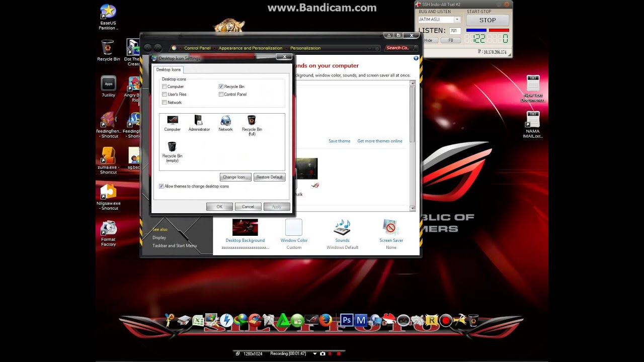644x362 pixels.
Task: Click the Save theme link
Action: click(x=339, y=141)
